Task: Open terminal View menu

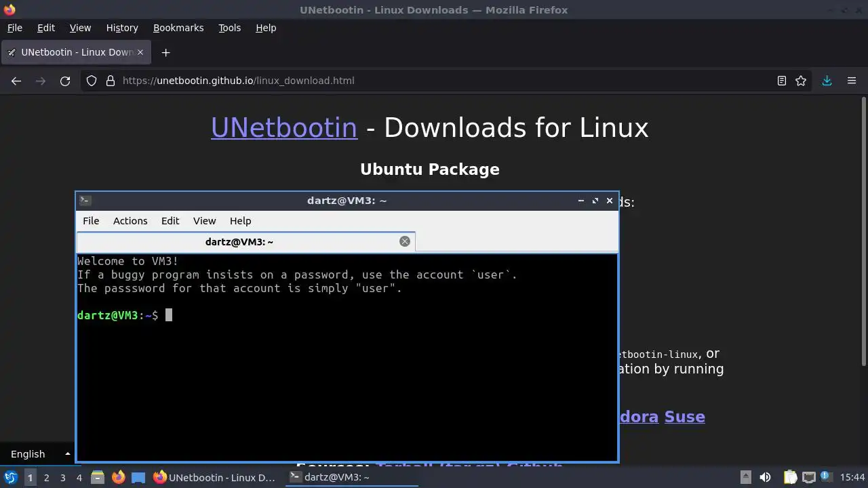Action: click(204, 221)
